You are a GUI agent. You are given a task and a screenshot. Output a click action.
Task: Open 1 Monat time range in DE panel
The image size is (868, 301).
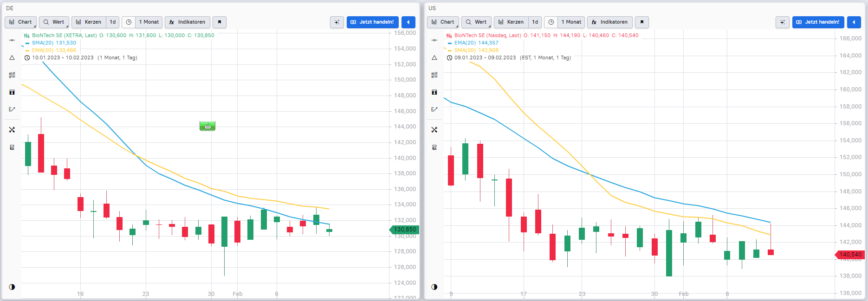pos(149,22)
